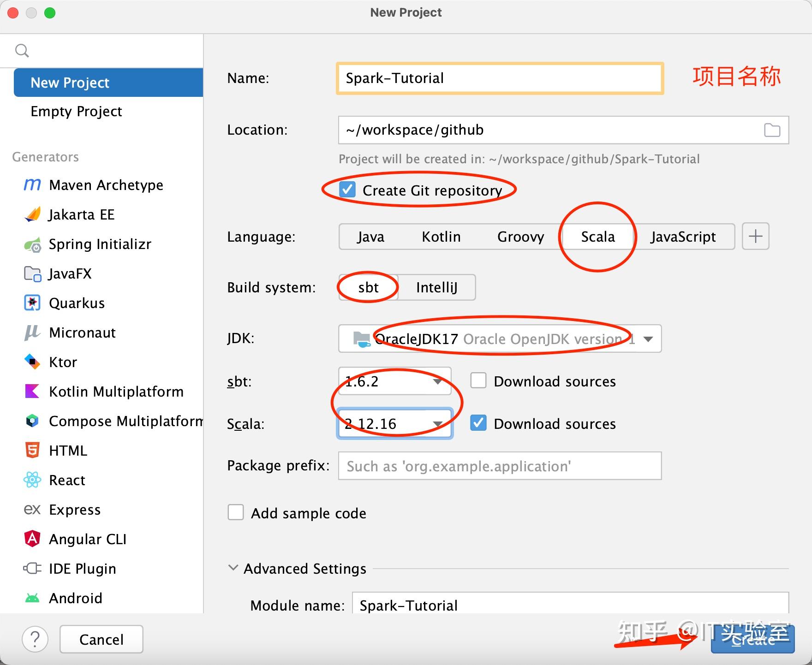This screenshot has height=665, width=812.
Task: Select Scala language
Action: [x=598, y=237]
